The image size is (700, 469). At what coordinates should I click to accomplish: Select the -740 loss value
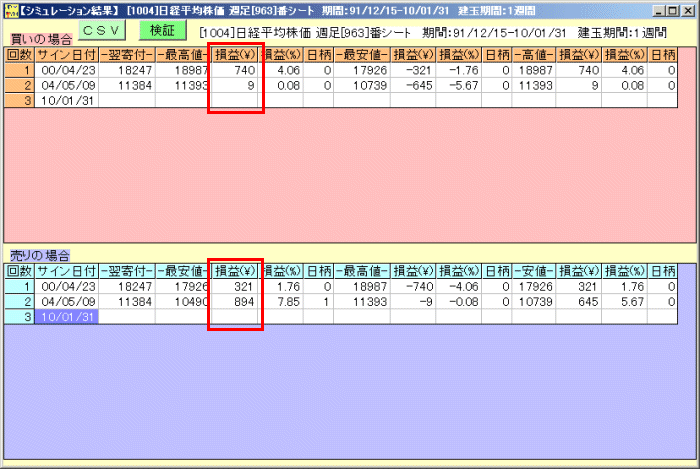(x=413, y=286)
